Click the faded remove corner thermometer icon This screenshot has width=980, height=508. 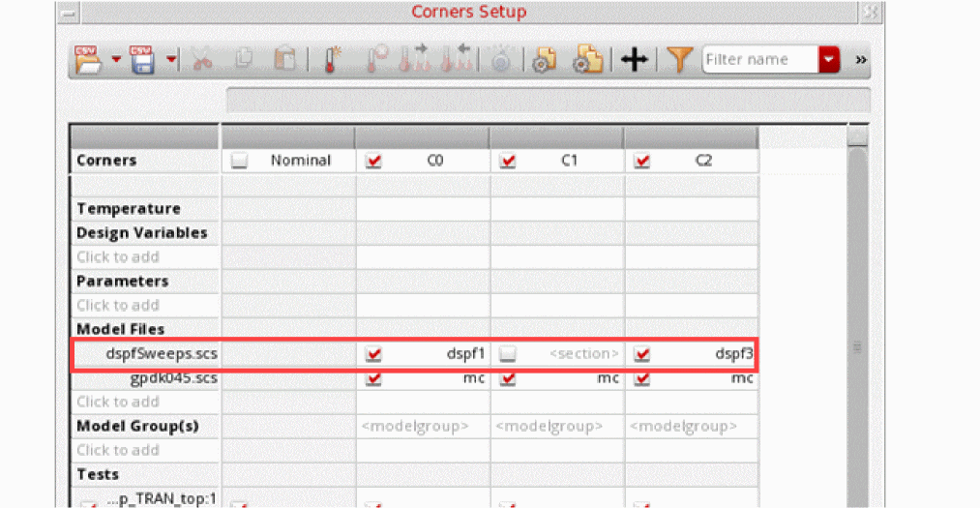tap(376, 59)
